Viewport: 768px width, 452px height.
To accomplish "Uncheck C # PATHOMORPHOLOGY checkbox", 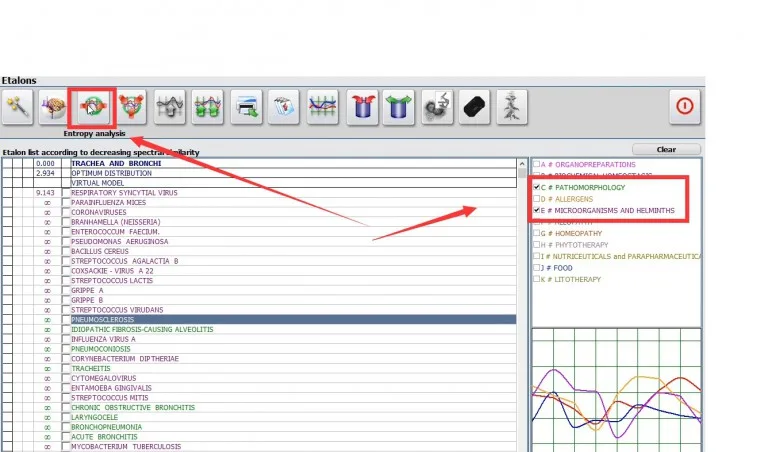I will coord(536,187).
